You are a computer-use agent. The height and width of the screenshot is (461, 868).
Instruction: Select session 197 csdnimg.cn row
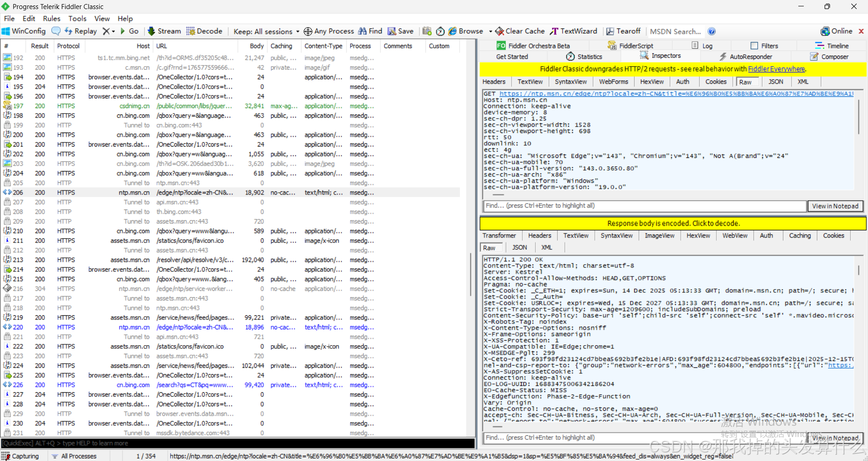click(x=231, y=106)
